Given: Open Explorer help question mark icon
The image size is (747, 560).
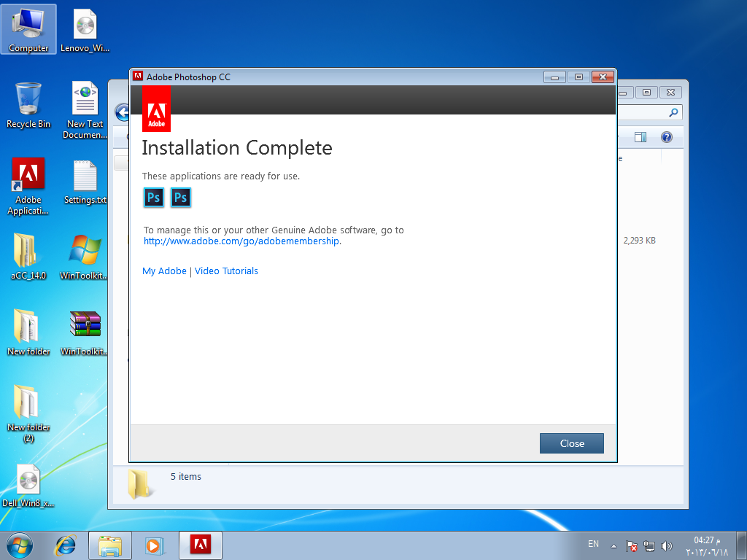Looking at the screenshot, I should pos(667,138).
